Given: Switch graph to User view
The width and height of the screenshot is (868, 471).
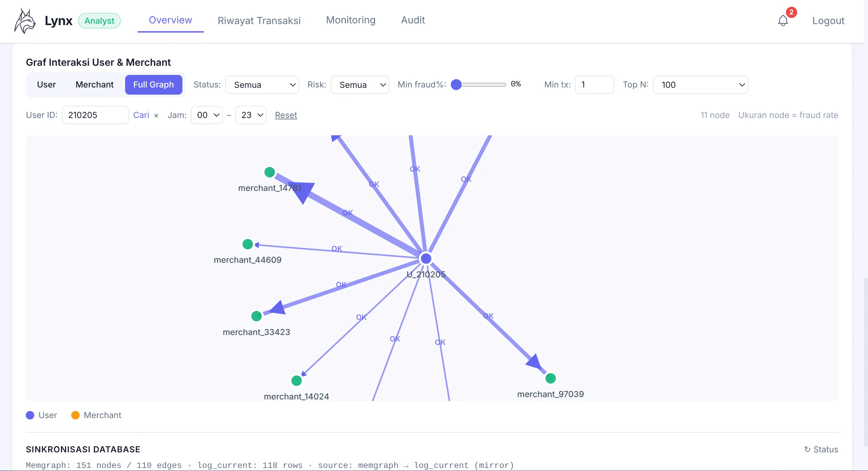Looking at the screenshot, I should (x=46, y=84).
